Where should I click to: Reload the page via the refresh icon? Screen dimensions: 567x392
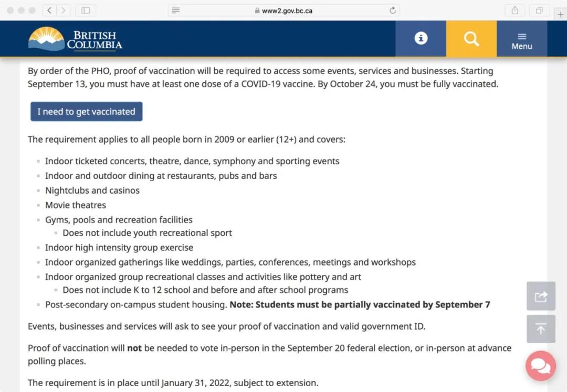point(392,10)
